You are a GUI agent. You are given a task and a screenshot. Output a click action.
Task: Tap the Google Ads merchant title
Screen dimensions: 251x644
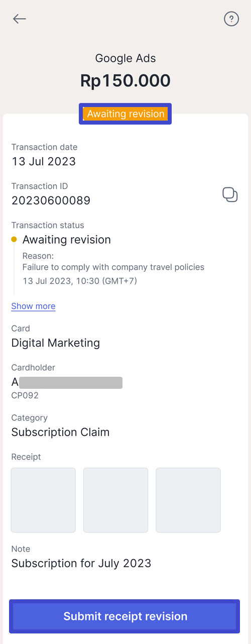pos(125,58)
